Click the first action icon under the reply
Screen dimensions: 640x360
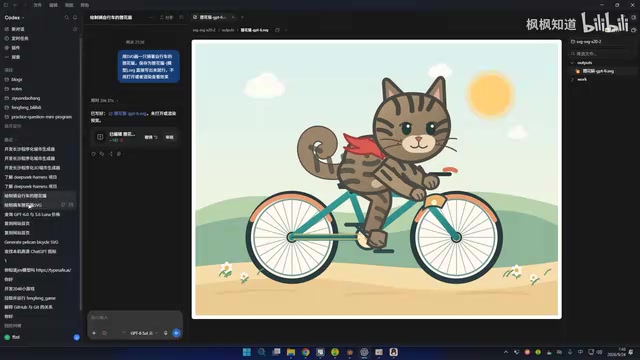93,154
